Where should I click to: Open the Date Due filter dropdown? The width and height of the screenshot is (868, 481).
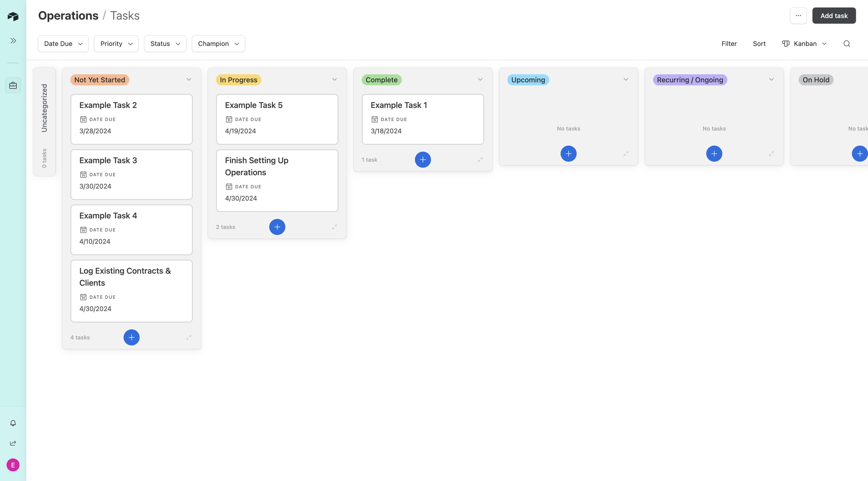click(x=63, y=44)
